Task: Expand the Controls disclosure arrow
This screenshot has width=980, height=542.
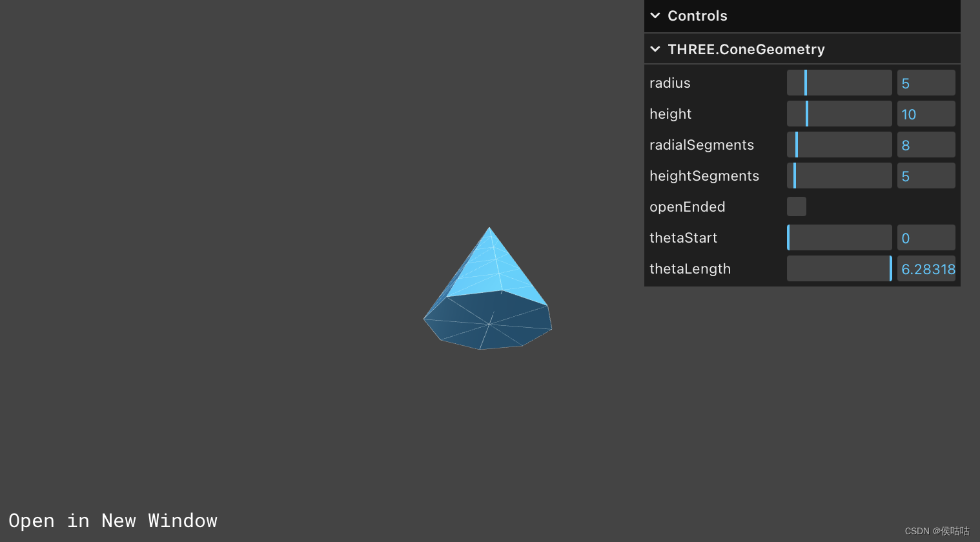Action: (x=655, y=15)
